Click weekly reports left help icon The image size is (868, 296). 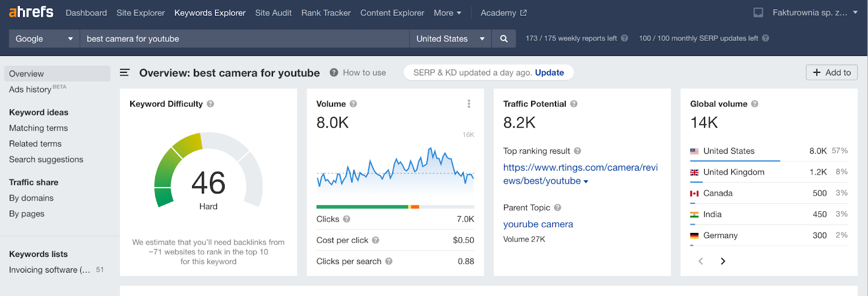(624, 38)
